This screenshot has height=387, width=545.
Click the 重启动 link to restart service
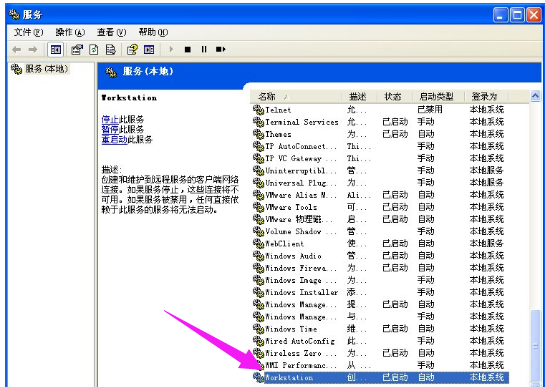coord(114,139)
